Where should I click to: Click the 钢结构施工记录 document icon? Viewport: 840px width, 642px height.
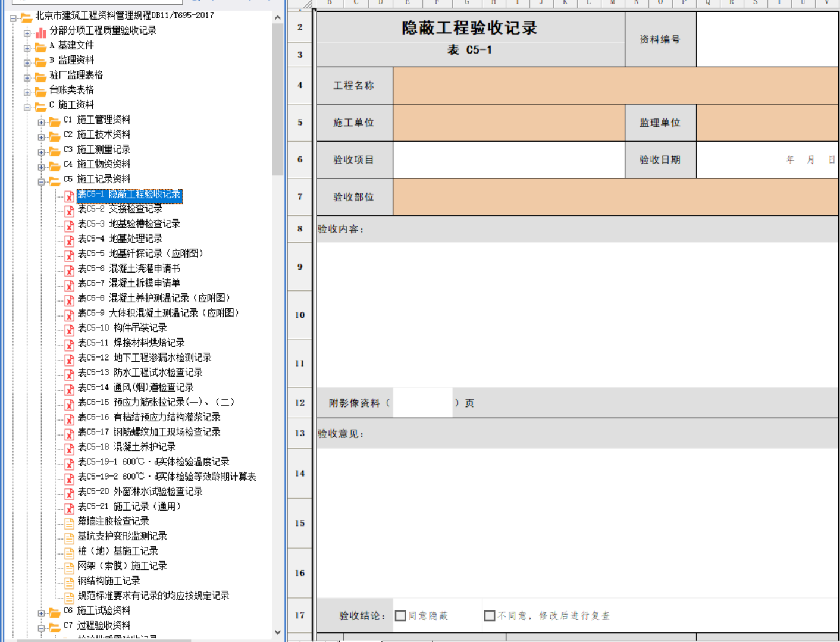[70, 583]
